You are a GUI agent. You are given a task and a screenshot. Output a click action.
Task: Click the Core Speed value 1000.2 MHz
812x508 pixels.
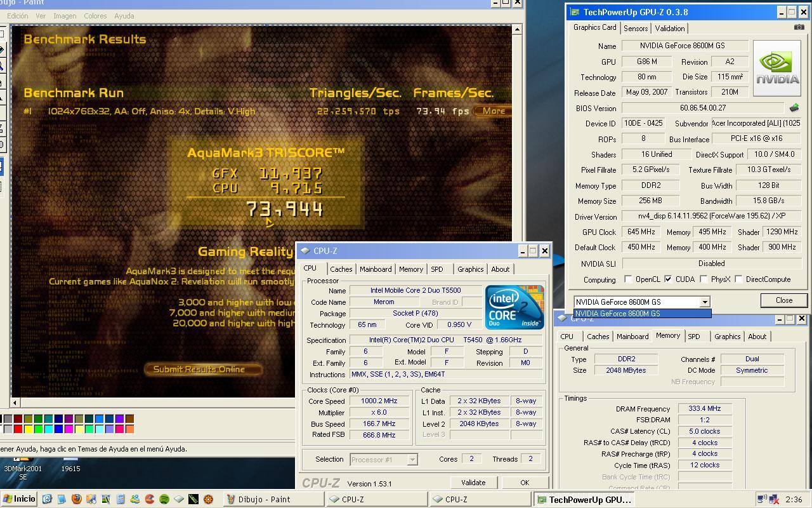[x=379, y=401]
